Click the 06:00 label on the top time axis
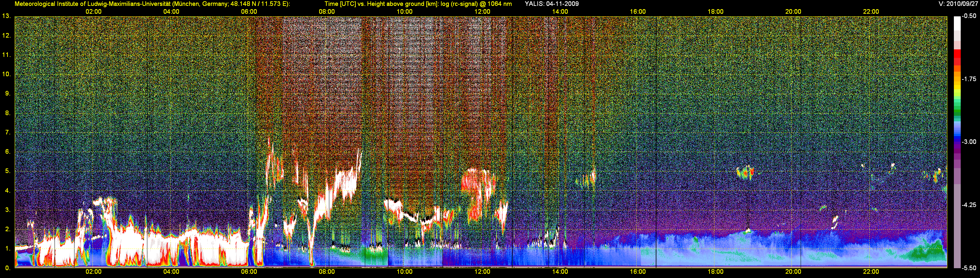Viewport: 980px width, 278px height. coord(249,12)
